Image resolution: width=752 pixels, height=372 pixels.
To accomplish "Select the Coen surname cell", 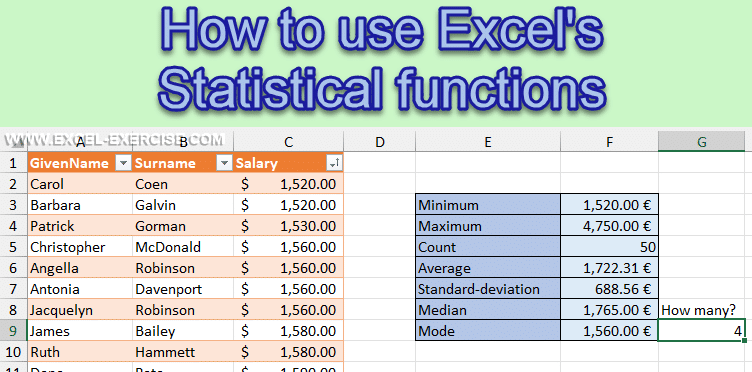I will pyautogui.click(x=183, y=184).
